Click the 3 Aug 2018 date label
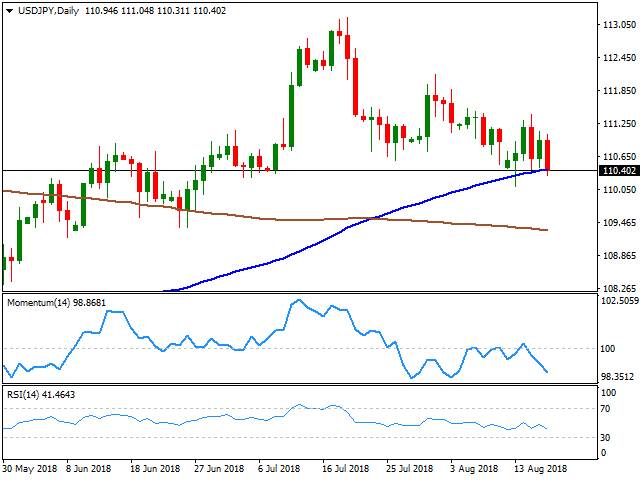 [473, 469]
